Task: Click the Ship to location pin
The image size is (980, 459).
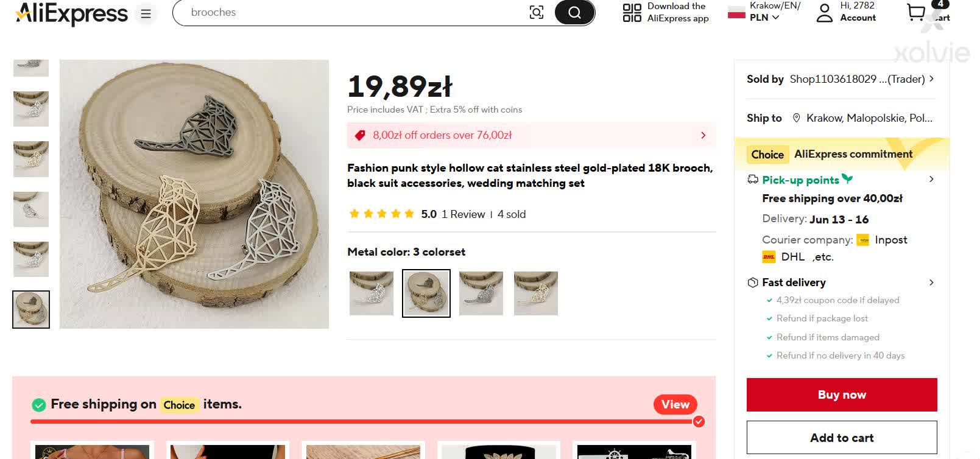Action: coord(796,118)
